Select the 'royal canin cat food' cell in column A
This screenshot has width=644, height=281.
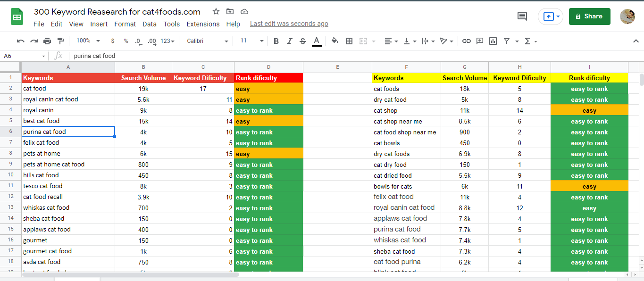(x=68, y=99)
